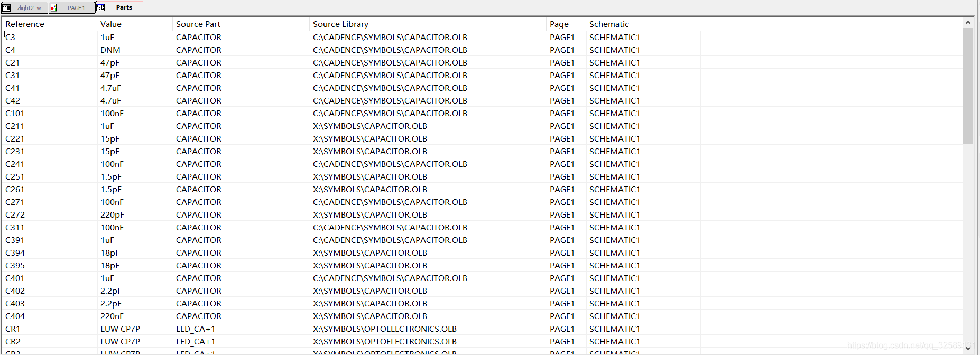Select the C101 reference cell
The image size is (980, 355).
(x=15, y=114)
